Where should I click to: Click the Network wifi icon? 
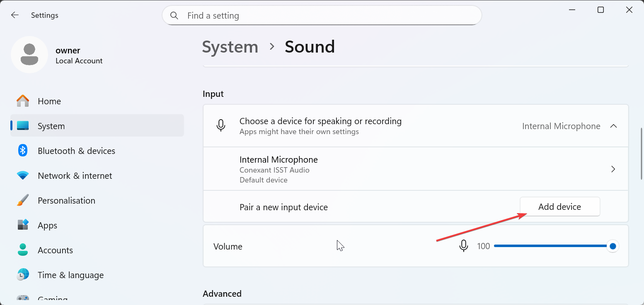23,175
